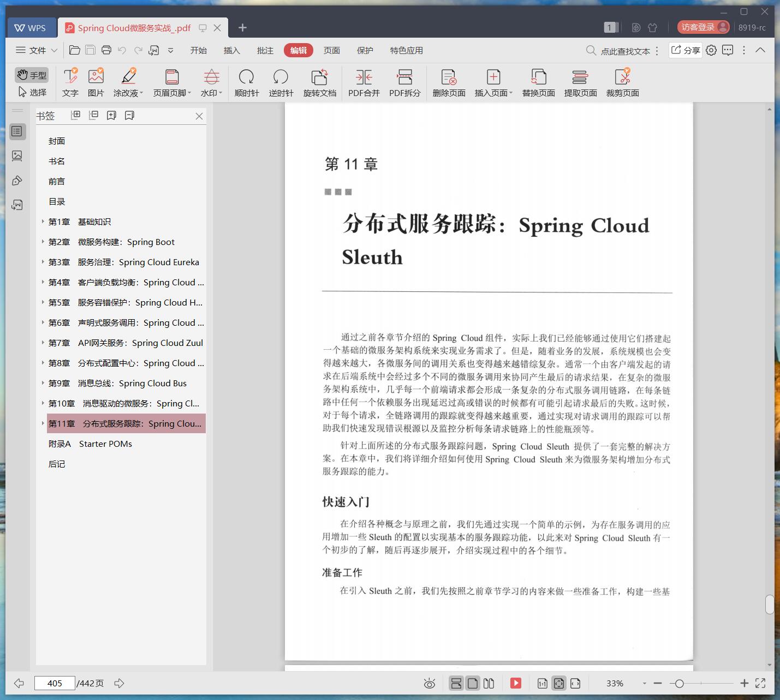Click the Share (分享) button
Image resolution: width=780 pixels, height=700 pixels.
(686, 50)
